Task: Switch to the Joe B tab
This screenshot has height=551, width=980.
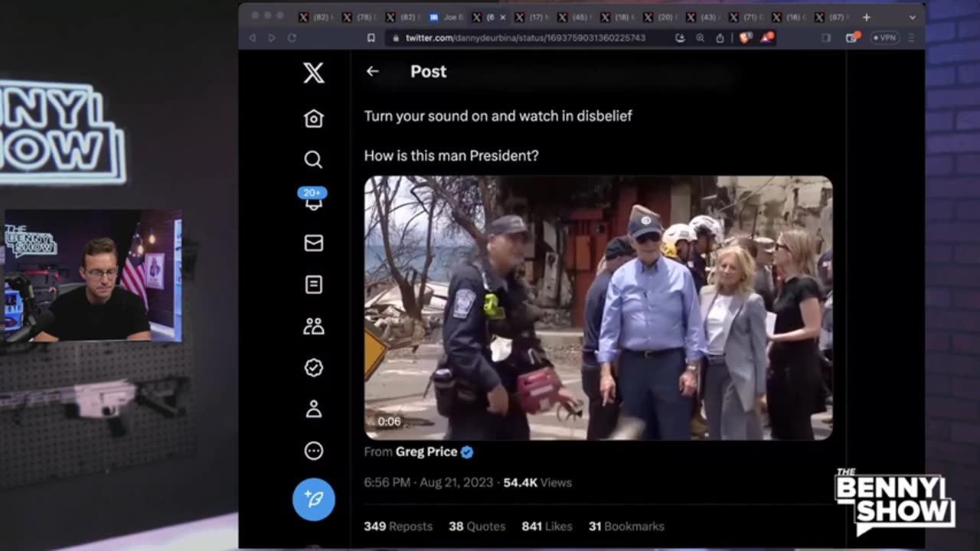Action: [x=446, y=17]
